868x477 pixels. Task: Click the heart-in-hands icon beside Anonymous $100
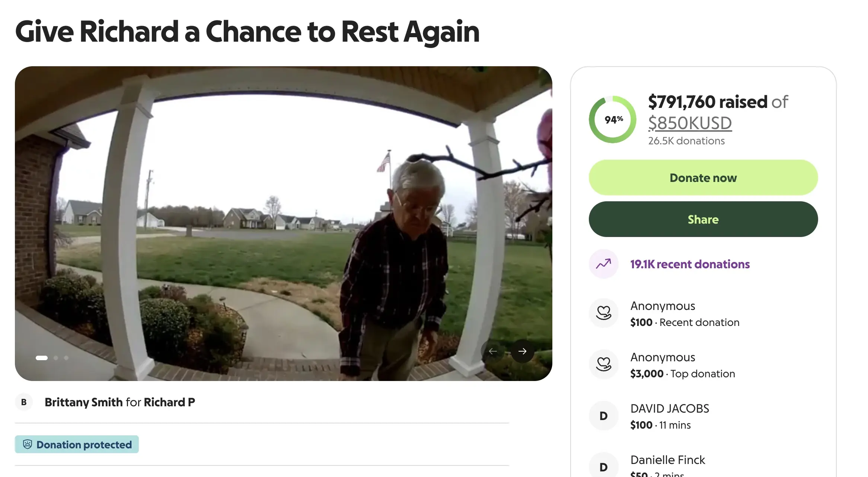(x=603, y=313)
